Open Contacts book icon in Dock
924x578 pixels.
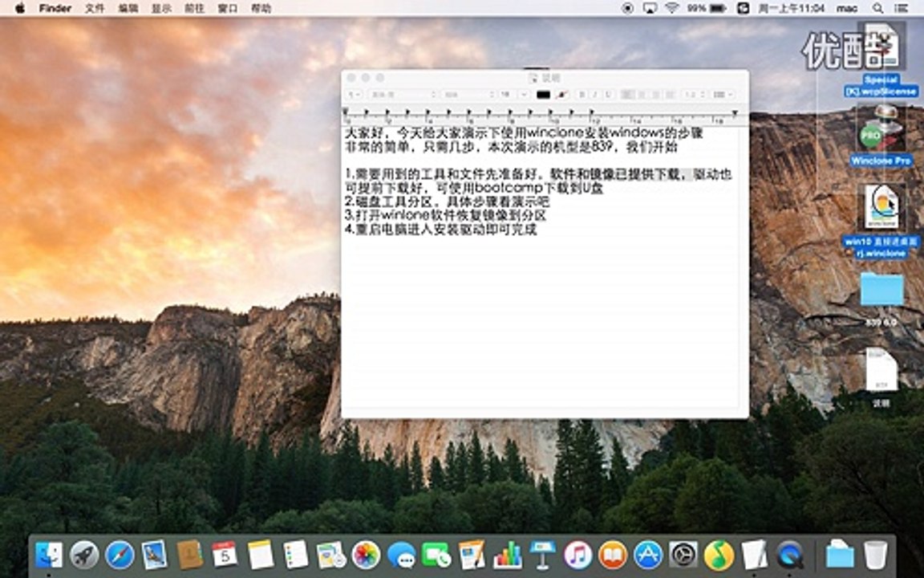(x=190, y=555)
